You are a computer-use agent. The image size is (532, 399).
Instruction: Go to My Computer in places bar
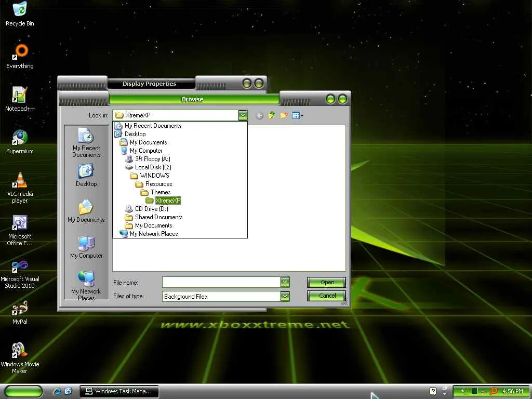(x=86, y=247)
